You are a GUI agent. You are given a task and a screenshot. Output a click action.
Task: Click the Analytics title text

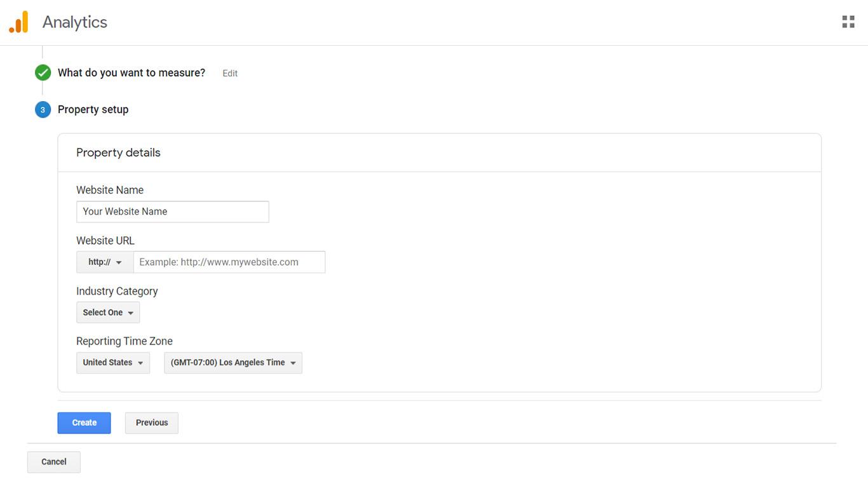coord(75,22)
